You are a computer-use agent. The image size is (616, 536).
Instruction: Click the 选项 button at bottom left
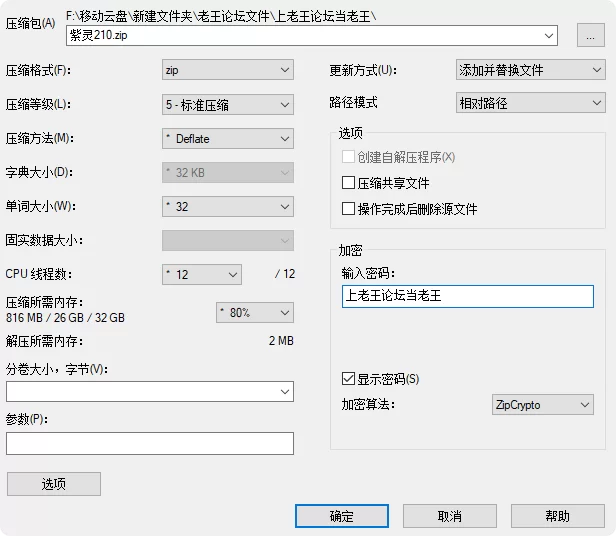54,484
